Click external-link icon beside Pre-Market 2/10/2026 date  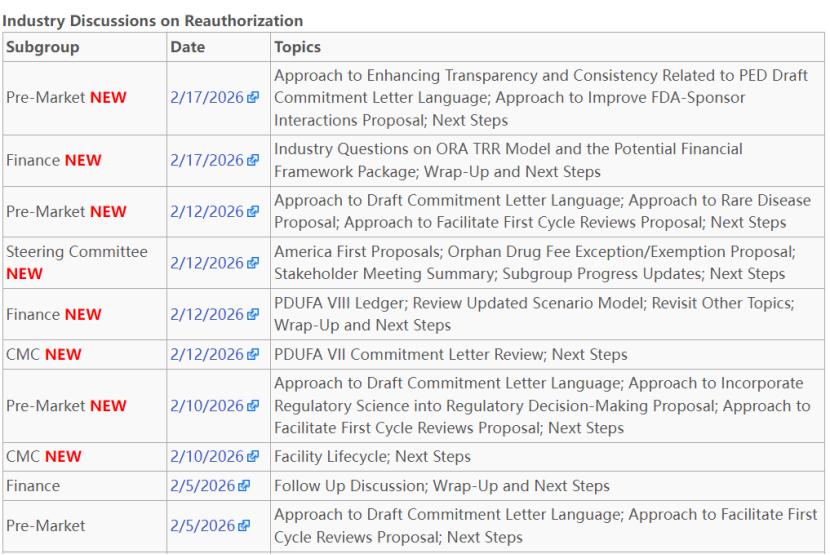click(x=253, y=405)
